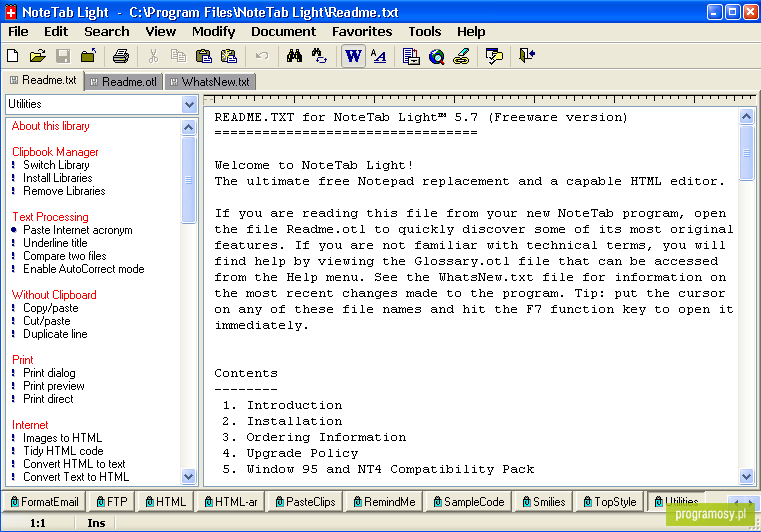Run Convert HTML to text clip

pos(74,465)
